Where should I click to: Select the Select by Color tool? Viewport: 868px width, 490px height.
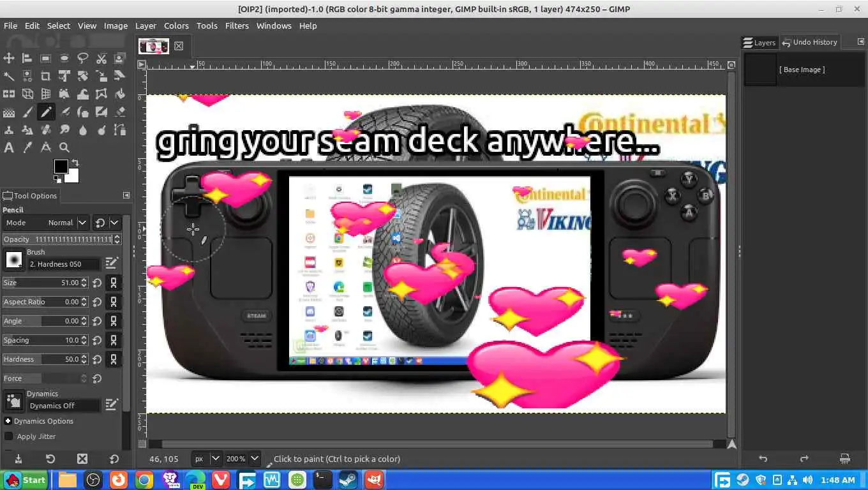tap(27, 76)
